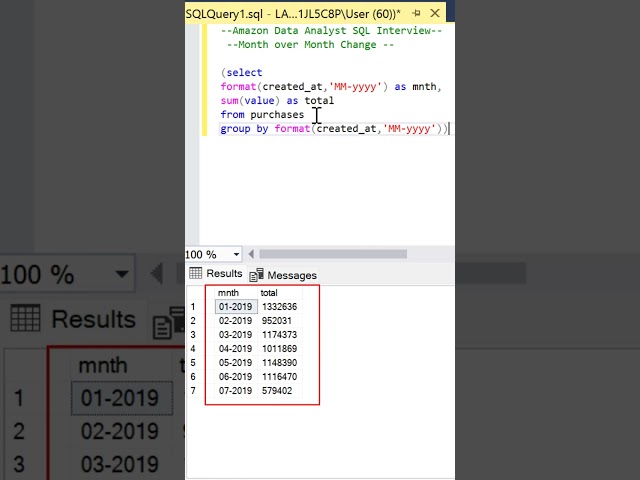Click the Amazon Data Analyst SQL Interview comment
The height and width of the screenshot is (480, 640).
point(331,31)
